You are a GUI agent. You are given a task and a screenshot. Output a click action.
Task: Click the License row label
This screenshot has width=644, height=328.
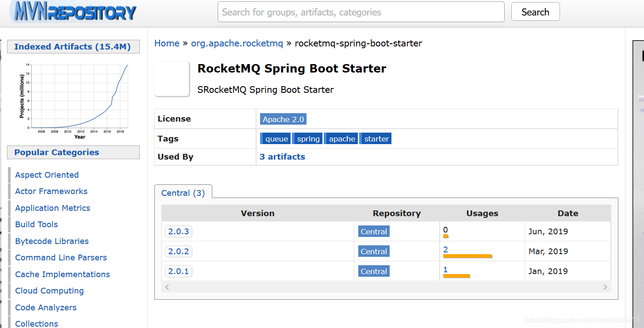(x=174, y=118)
